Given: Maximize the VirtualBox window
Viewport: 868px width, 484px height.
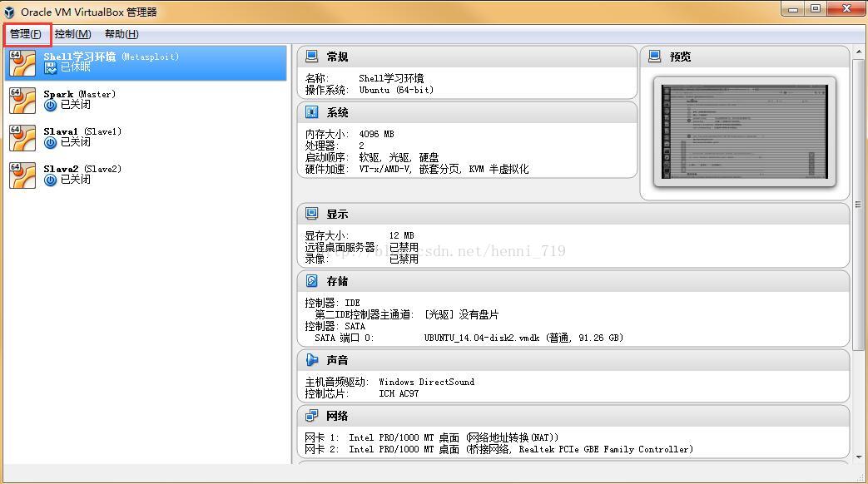Looking at the screenshot, I should pos(816,9).
